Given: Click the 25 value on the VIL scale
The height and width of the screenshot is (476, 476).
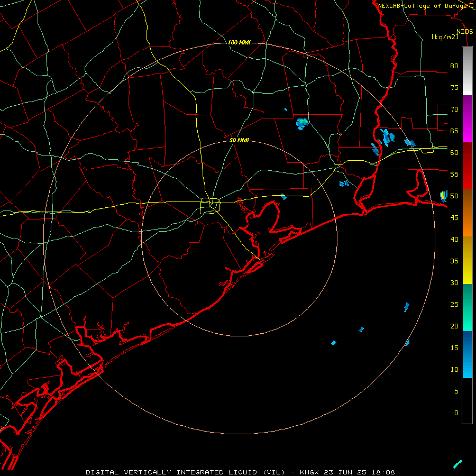Looking at the screenshot, I should click(454, 305).
